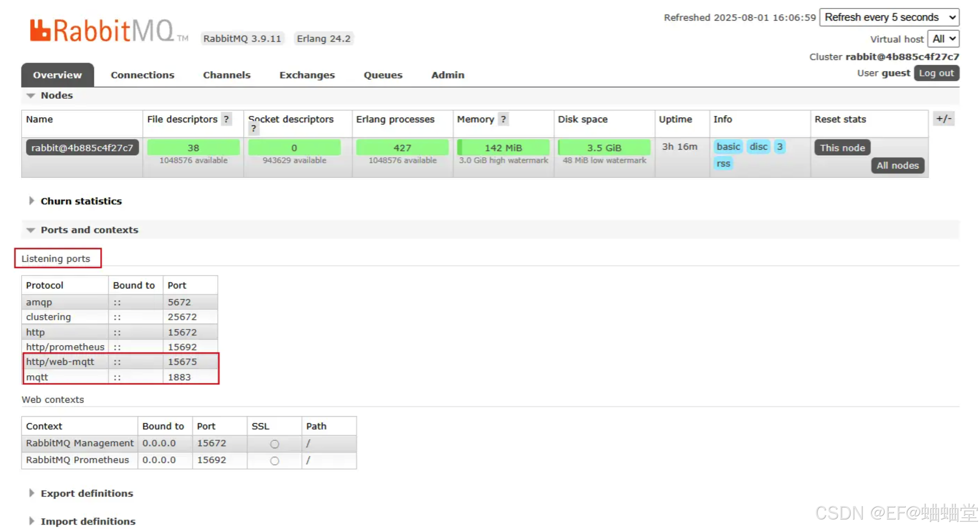Toggle column selection with the +/- button
The height and width of the screenshot is (529, 980).
pos(943,119)
